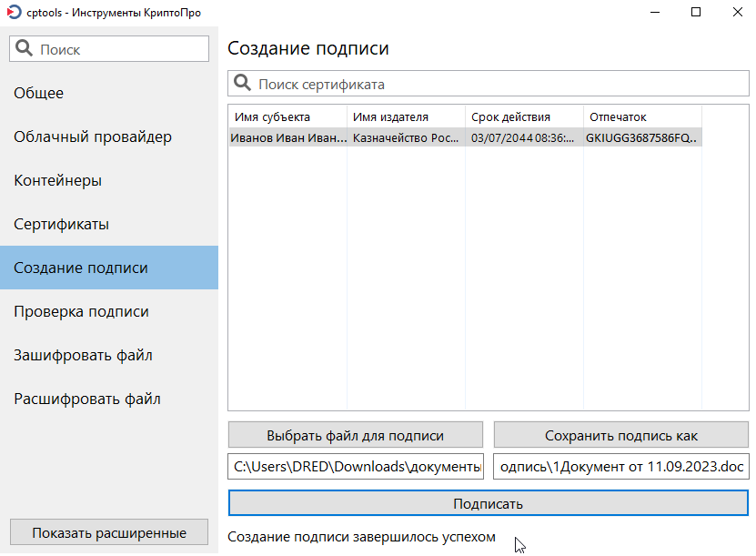
Task: Open the Облачный провайдер section
Action: point(92,136)
